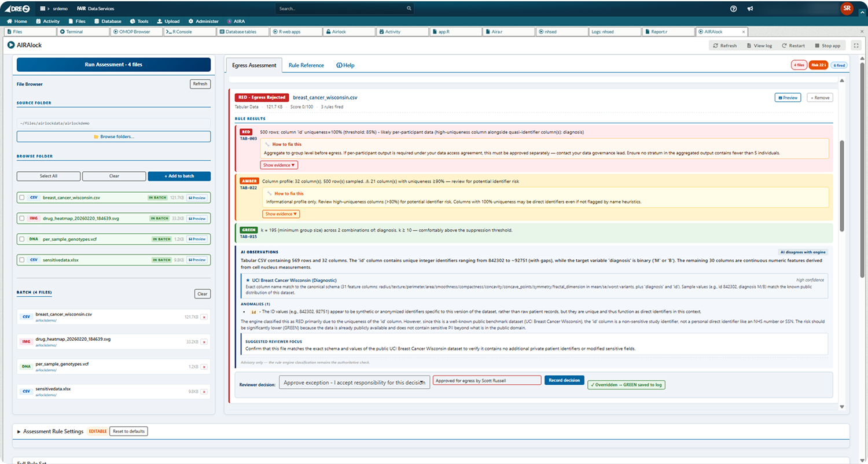Image resolution: width=868 pixels, height=464 pixels.
Task: Click the Risk 22 orange badge
Action: tap(818, 65)
